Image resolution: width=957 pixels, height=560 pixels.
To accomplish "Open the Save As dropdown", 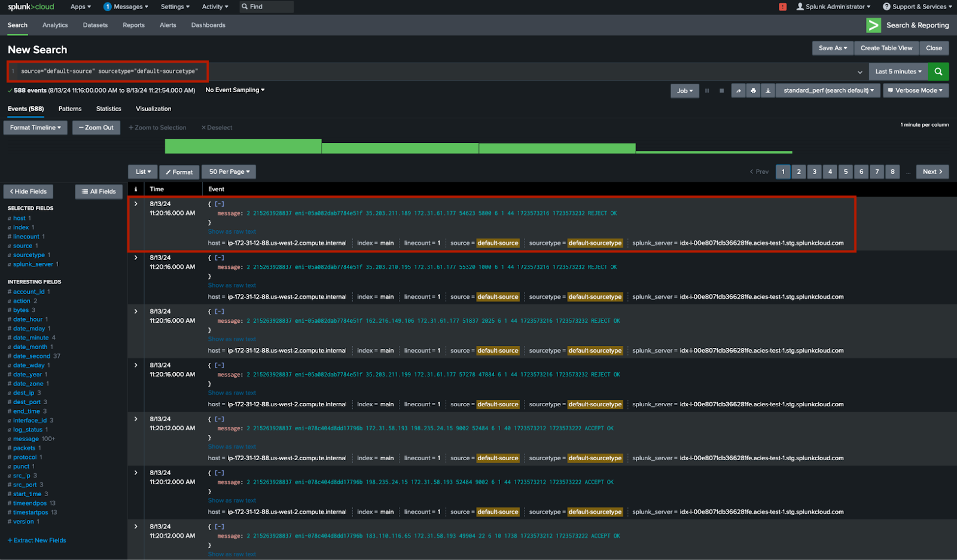I will coord(833,48).
